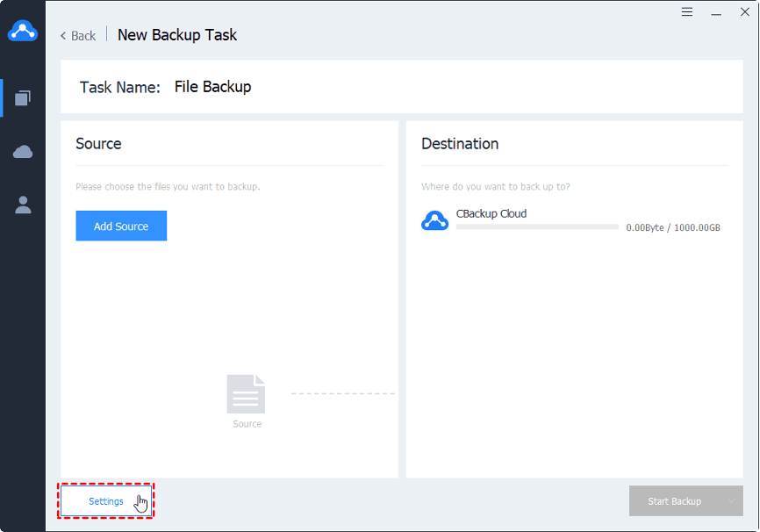
Task: Click the 0.00Byte / 1000.00GB storage text
Action: (672, 227)
